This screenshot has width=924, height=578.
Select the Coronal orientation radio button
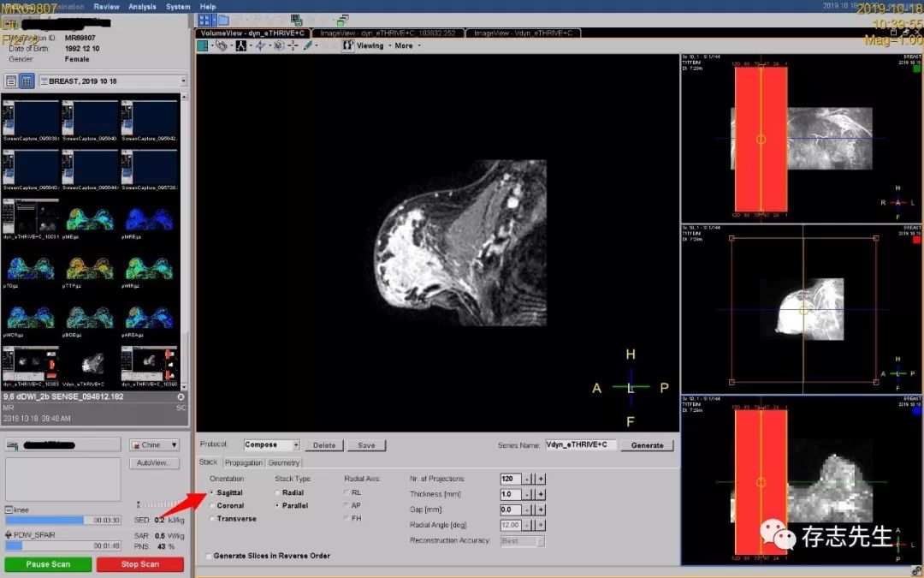click(x=212, y=506)
